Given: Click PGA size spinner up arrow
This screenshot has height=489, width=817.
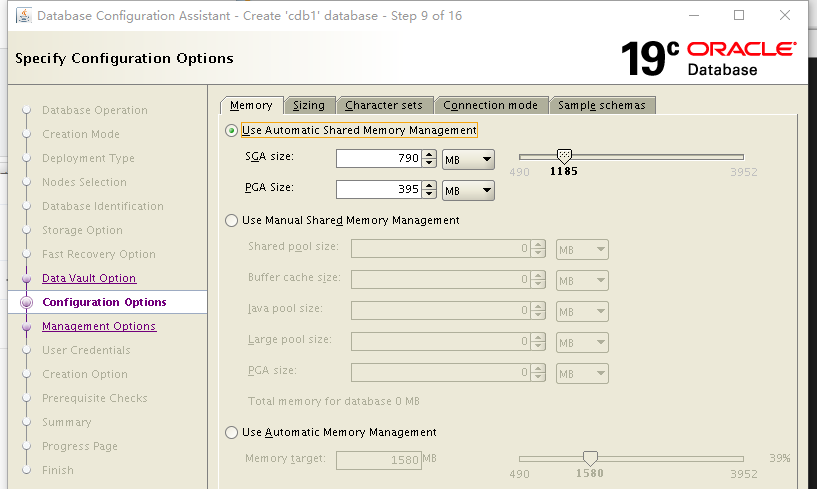Looking at the screenshot, I should point(429,185).
